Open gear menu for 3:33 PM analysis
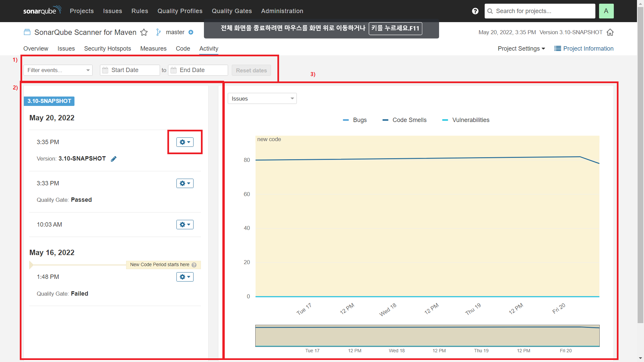This screenshot has height=362, width=644. (185, 183)
